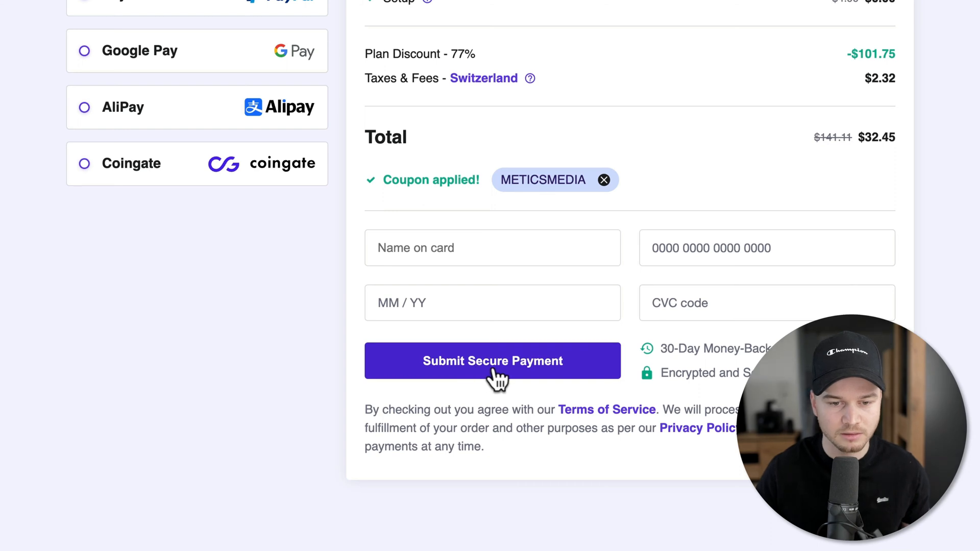Remove the METICSMEDIA coupon
This screenshot has height=551, width=980.
click(x=603, y=180)
